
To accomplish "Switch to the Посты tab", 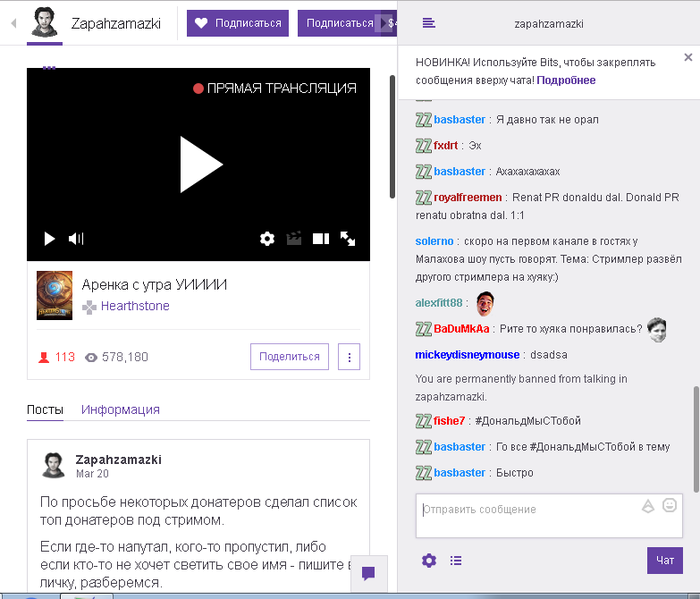I will (45, 410).
